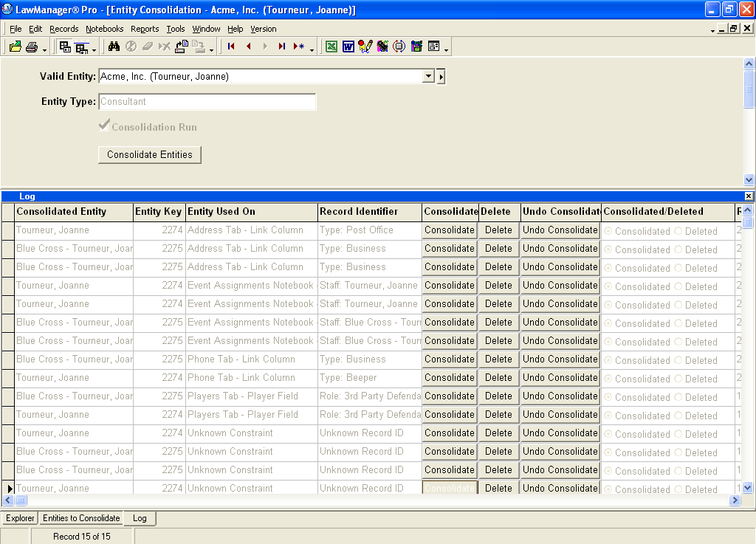Click Undo Consolidate in the Beeper row
Viewport: 756px width, 544px height.
click(x=560, y=378)
